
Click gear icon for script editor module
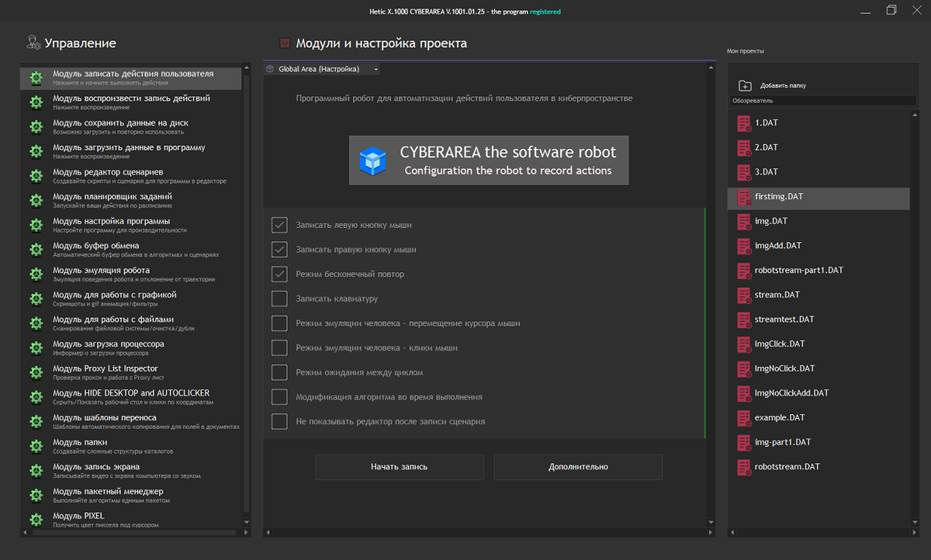tap(36, 176)
